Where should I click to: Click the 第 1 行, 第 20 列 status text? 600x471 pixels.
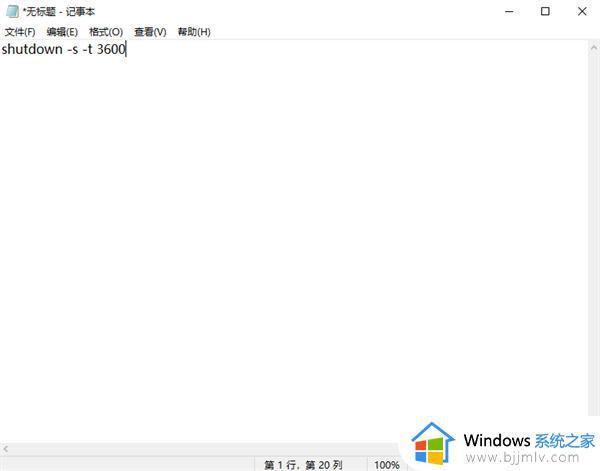coord(303,465)
